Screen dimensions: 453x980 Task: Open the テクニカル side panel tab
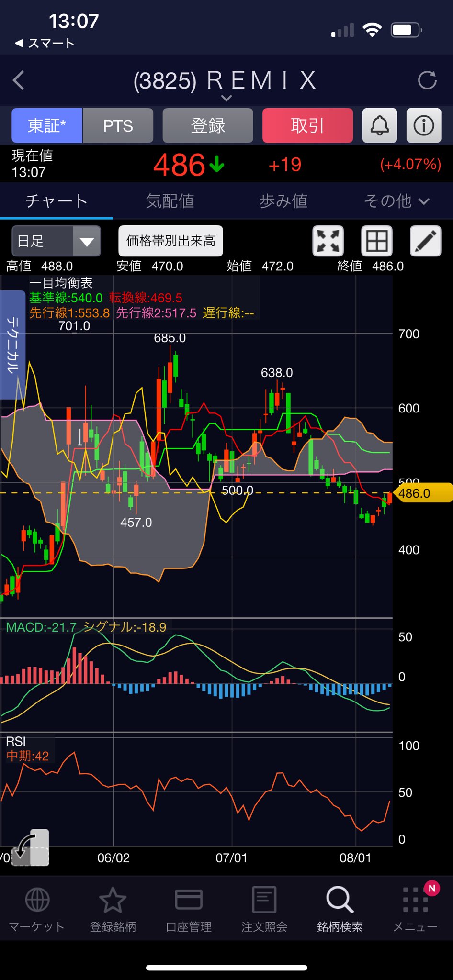[12, 345]
